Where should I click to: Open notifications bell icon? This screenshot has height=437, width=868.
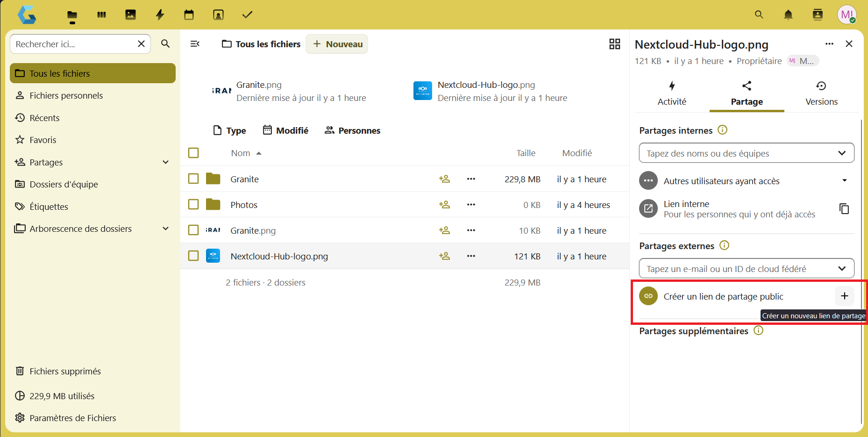coord(788,15)
